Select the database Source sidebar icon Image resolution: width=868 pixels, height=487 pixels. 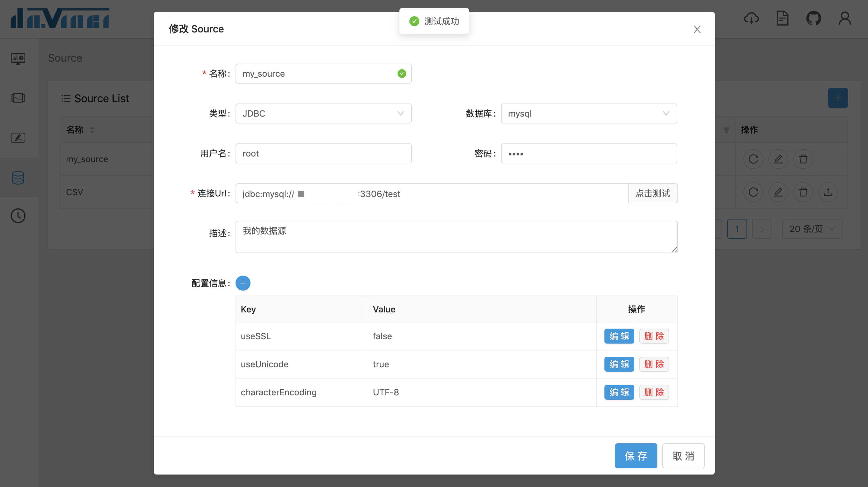(x=18, y=177)
